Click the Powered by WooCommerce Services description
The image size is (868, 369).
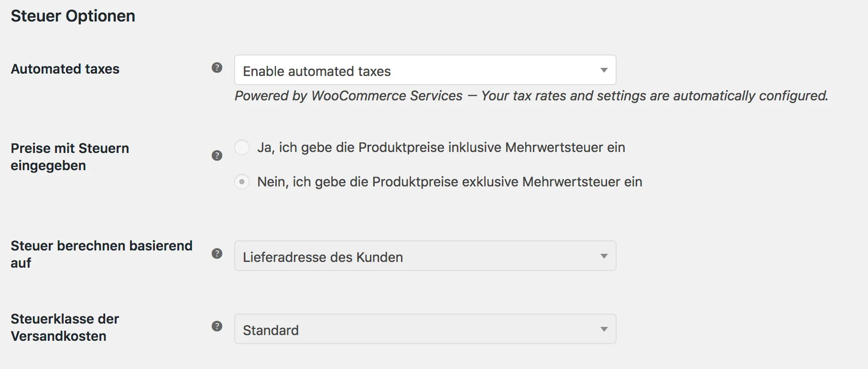[x=532, y=96]
